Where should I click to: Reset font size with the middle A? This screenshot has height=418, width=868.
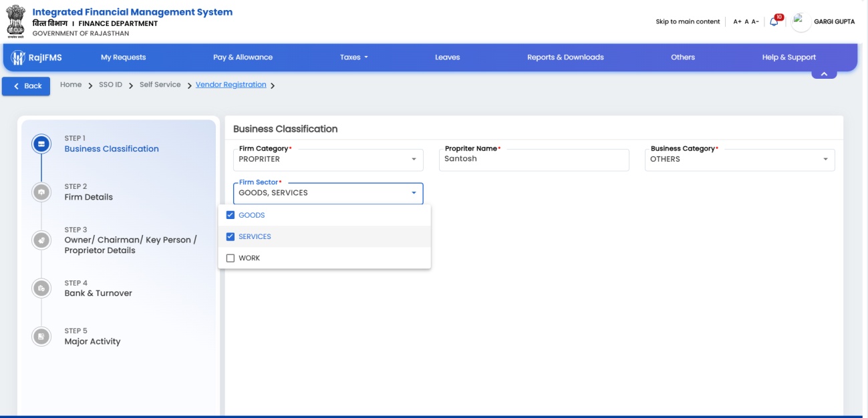coord(746,21)
